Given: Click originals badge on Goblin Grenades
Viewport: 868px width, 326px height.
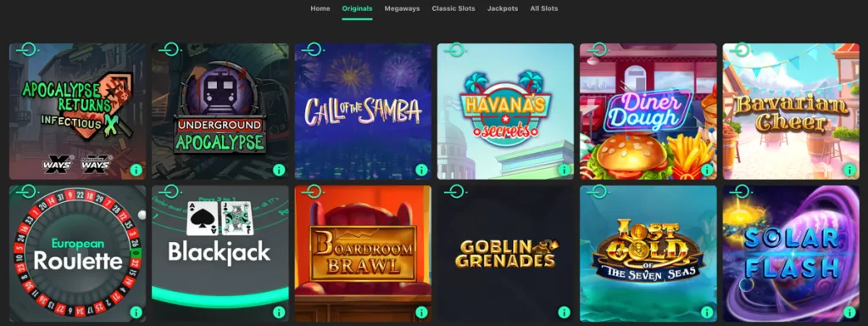Looking at the screenshot, I should [454, 192].
